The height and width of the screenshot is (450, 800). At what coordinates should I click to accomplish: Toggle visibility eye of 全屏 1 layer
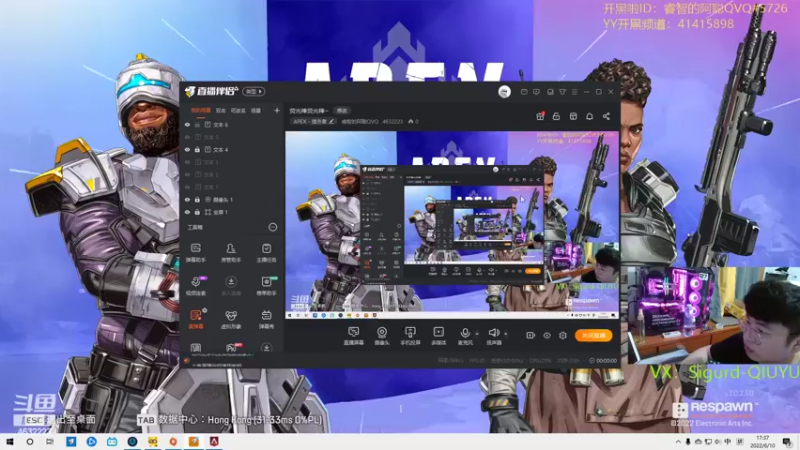[x=187, y=212]
